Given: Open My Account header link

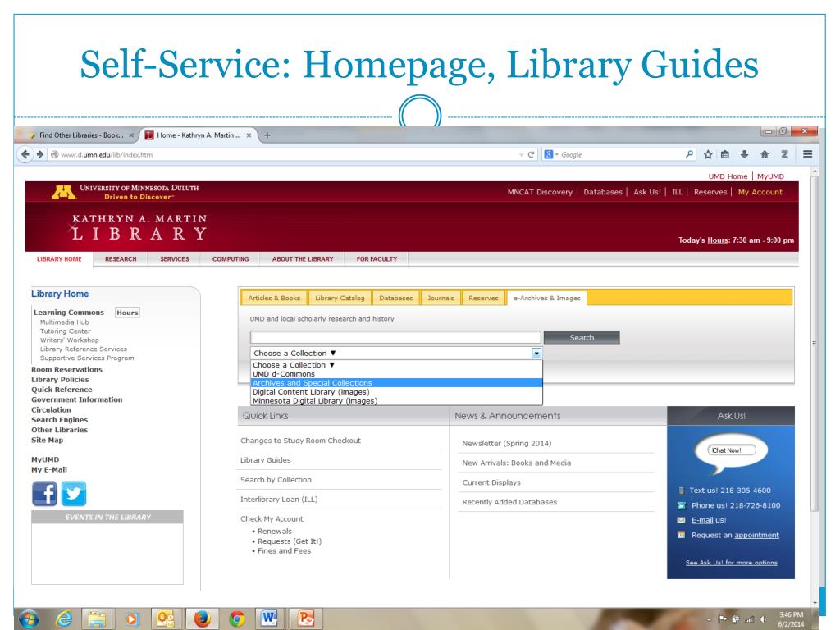Looking at the screenshot, I should pyautogui.click(x=760, y=192).
